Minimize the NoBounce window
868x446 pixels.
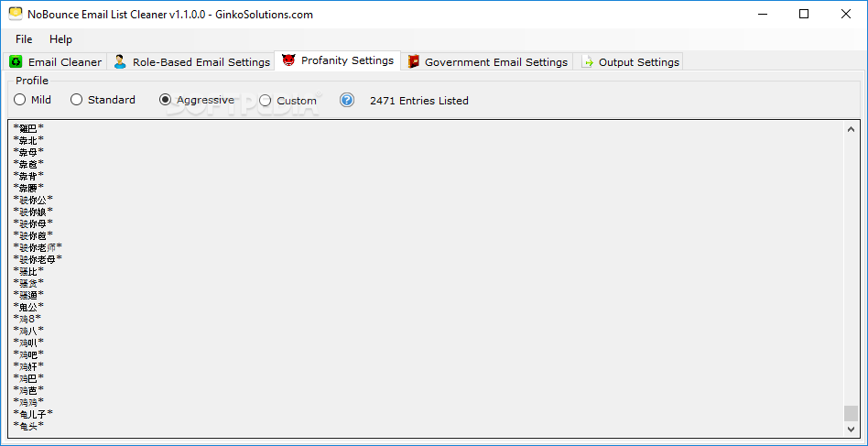pyautogui.click(x=763, y=15)
